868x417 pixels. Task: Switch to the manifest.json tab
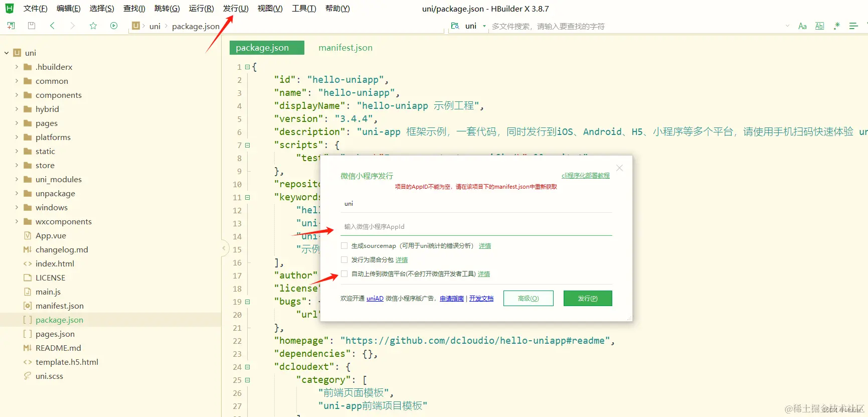coord(345,48)
